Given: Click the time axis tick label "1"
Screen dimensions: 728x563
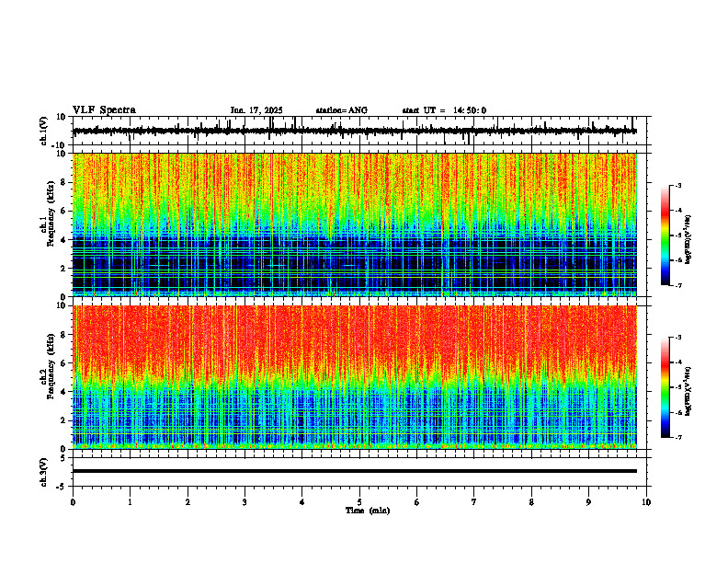Looking at the screenshot, I should (130, 502).
